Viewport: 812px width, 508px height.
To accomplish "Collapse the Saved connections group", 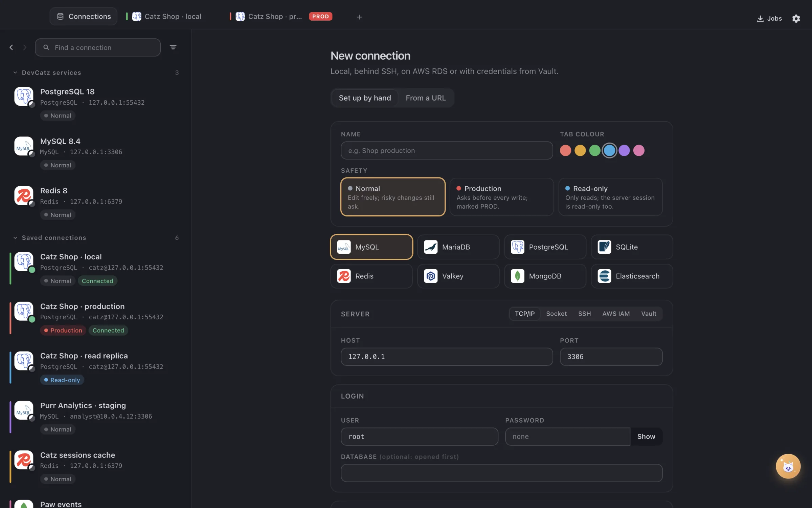I will 15,238.
